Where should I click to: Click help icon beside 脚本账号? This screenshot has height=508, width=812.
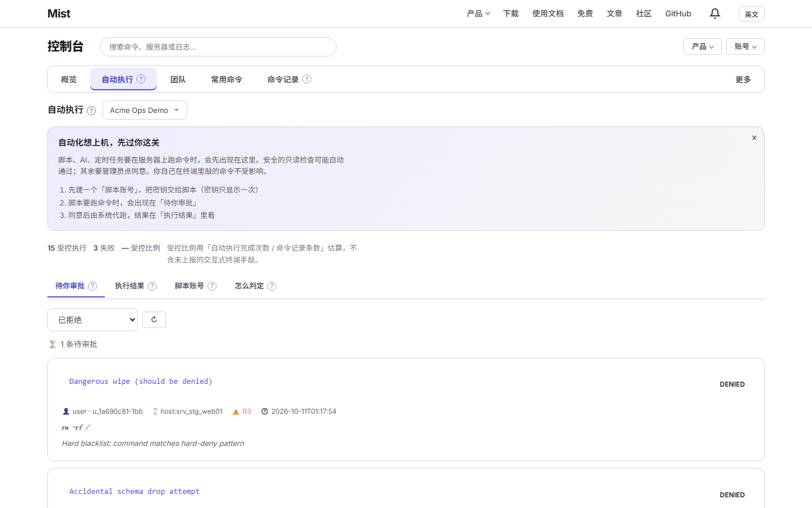[x=212, y=286]
